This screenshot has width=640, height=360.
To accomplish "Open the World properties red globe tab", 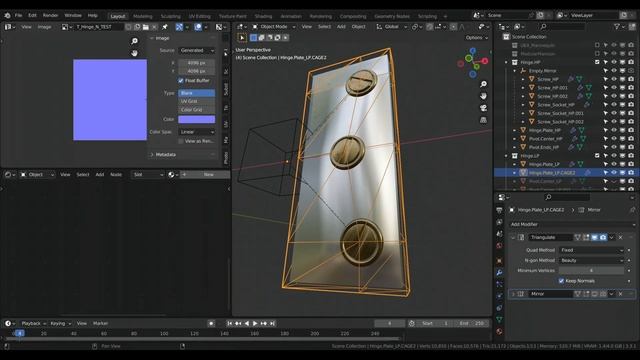I will pos(499,246).
